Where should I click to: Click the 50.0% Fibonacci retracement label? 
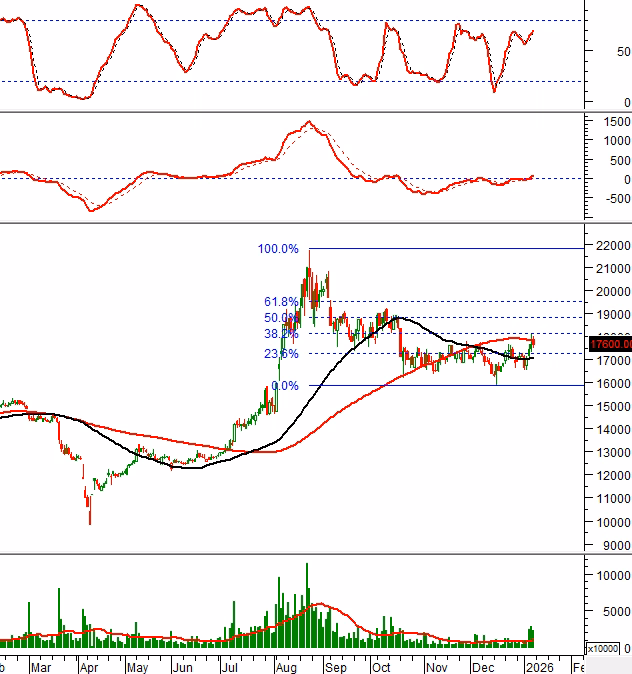point(281,318)
